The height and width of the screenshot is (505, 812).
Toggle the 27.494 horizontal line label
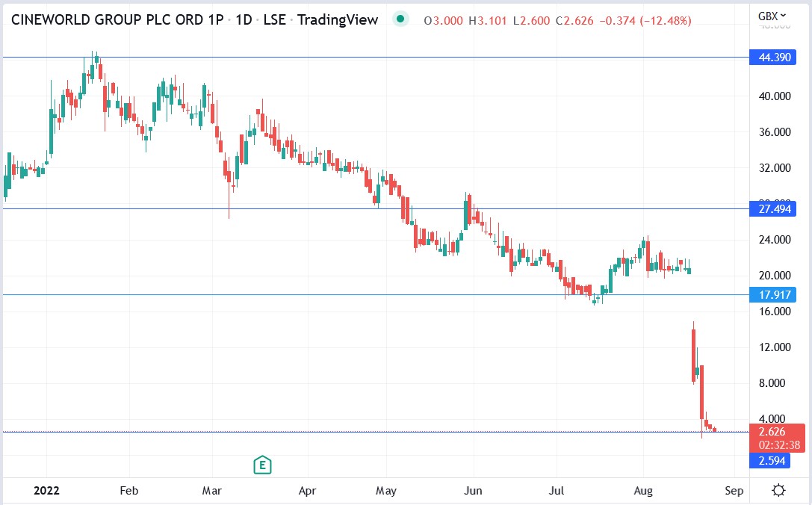click(775, 209)
